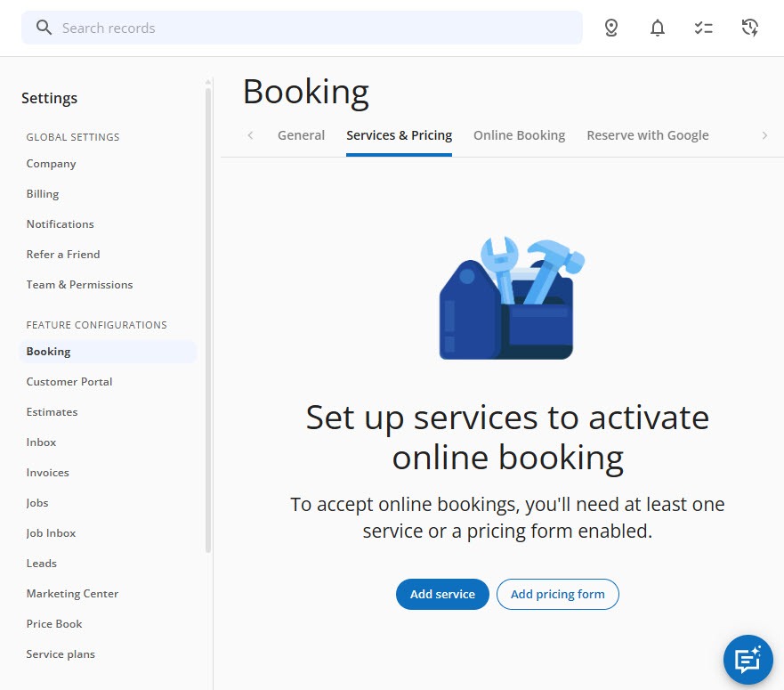
Task: Click the search magnifier icon
Action: pyautogui.click(x=44, y=28)
